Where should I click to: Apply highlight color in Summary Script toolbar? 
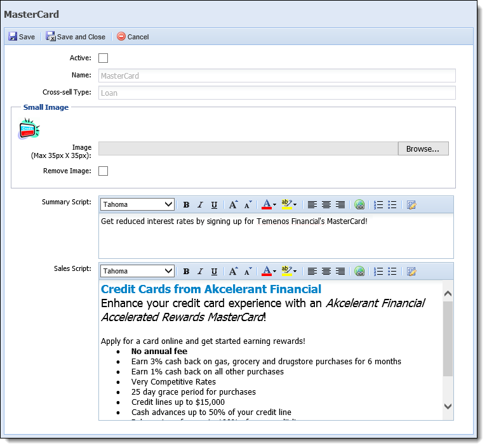pos(286,204)
